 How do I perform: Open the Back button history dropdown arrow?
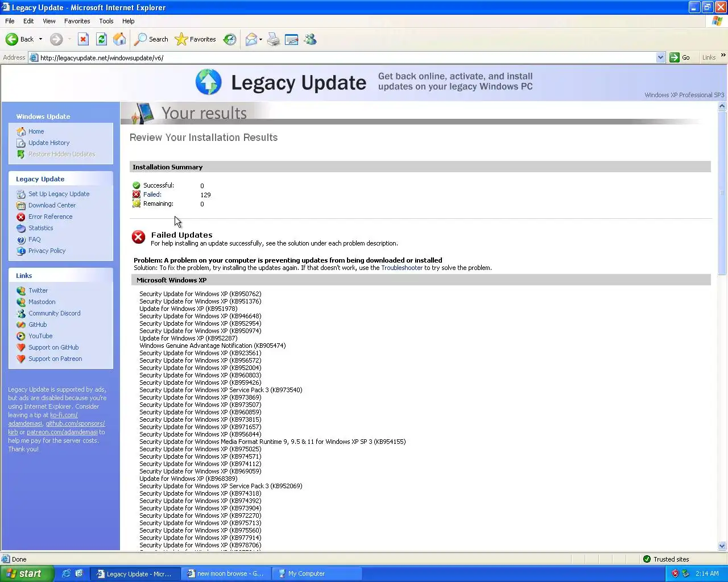click(x=40, y=39)
